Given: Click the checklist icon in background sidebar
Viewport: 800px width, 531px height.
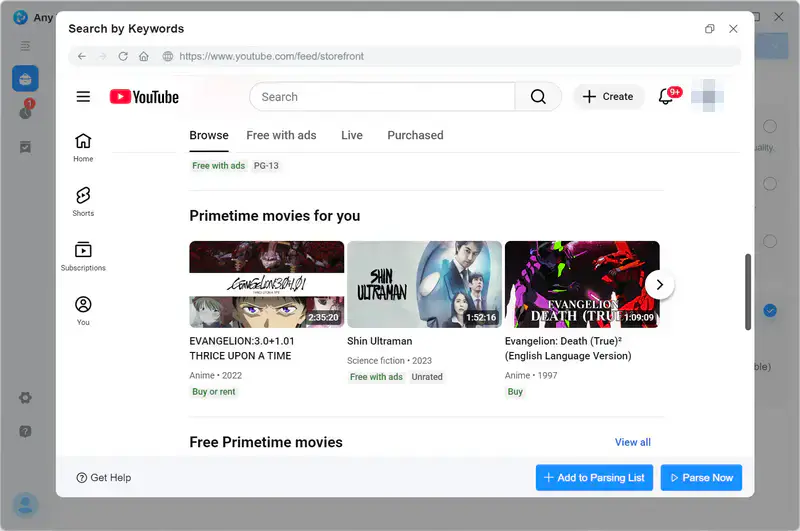Looking at the screenshot, I should click(25, 147).
